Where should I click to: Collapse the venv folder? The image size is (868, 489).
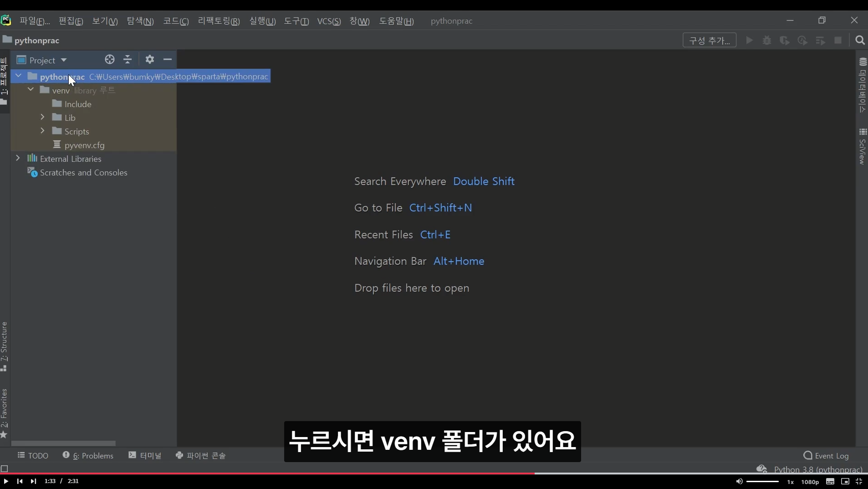[31, 89]
